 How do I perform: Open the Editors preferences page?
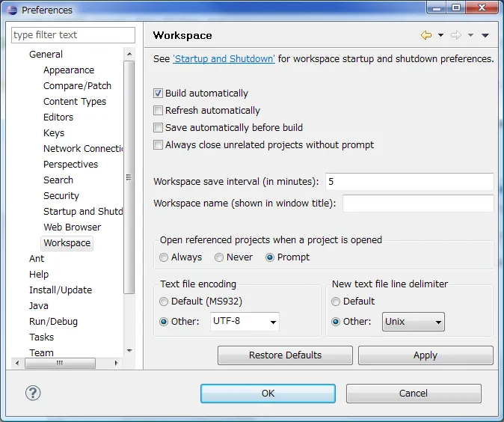click(x=58, y=117)
